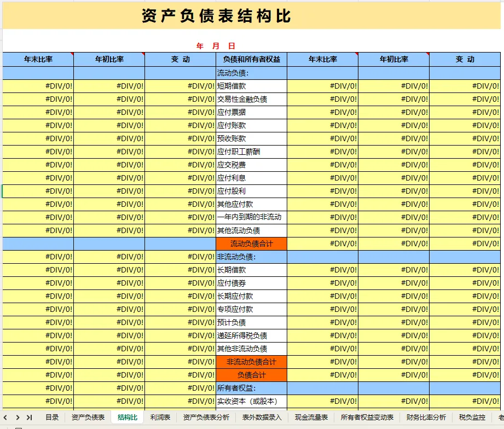Select #DIV/0! cell immediately left of 应付股利
The width and height of the screenshot is (504, 429).
pos(181,191)
